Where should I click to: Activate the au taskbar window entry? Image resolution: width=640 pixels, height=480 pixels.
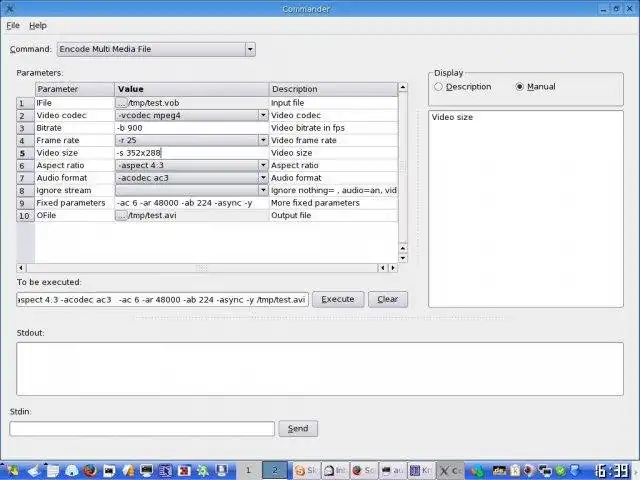point(393,471)
